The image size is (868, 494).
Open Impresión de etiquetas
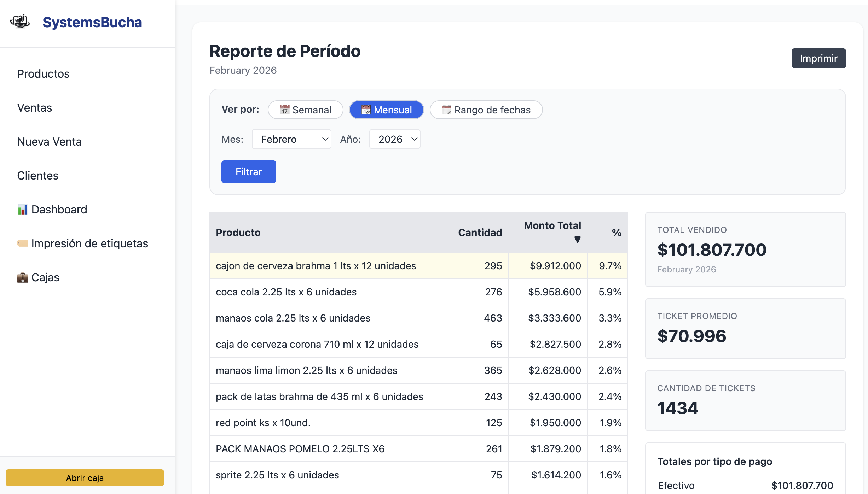click(82, 243)
